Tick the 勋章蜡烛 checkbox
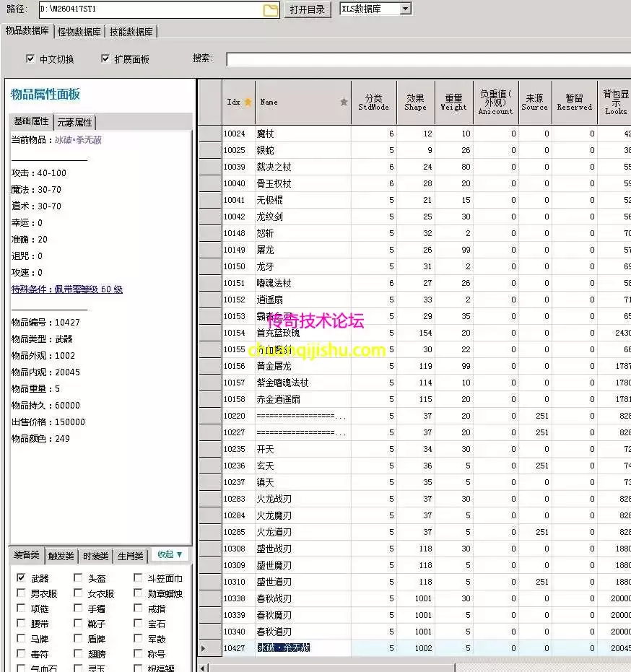Image resolution: width=631 pixels, height=672 pixels. point(138,593)
